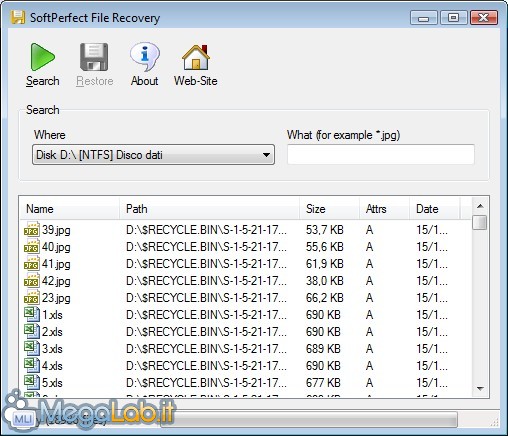Select the 23.jpg image icon
Screen dimensions: 508x436
point(32,298)
